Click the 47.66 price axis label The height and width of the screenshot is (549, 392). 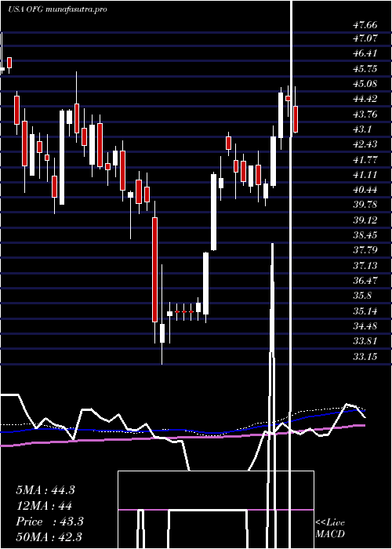[365, 25]
